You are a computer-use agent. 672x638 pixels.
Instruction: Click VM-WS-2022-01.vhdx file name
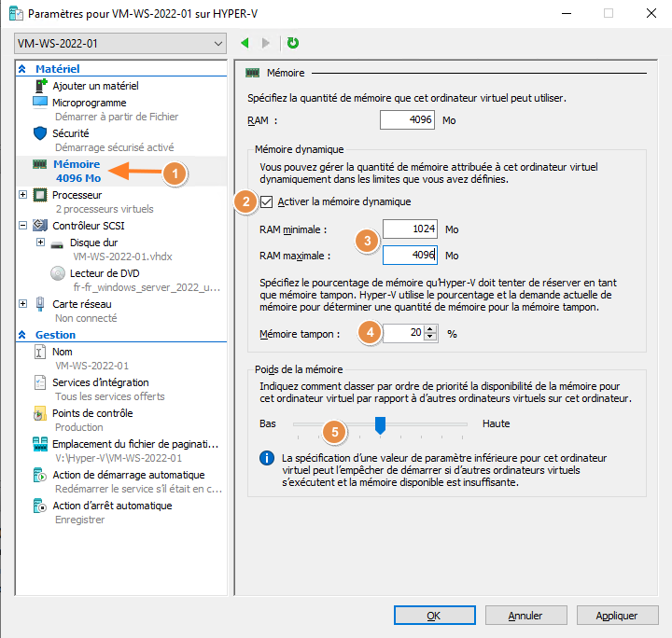click(x=122, y=257)
